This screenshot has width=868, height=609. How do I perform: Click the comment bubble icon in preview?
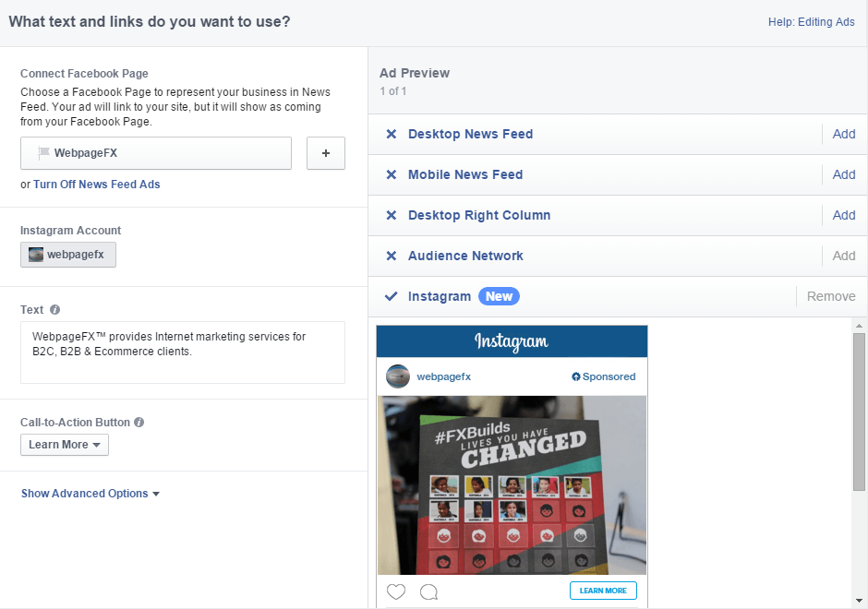point(428,591)
